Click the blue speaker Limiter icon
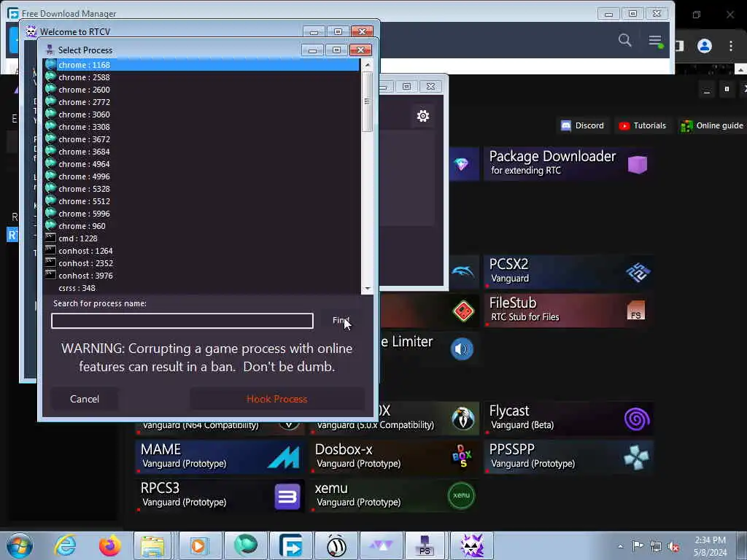 tap(462, 349)
